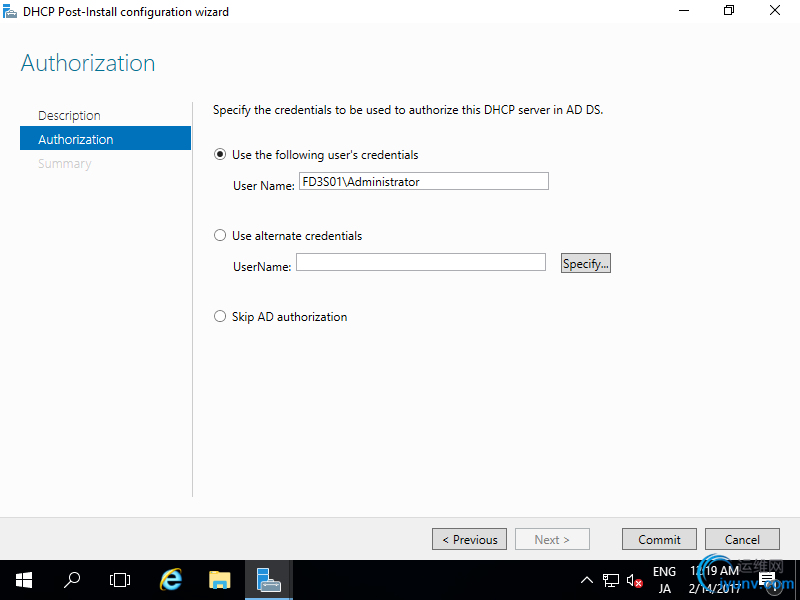The image size is (800, 600).
Task: Click the Next > button
Action: click(552, 539)
